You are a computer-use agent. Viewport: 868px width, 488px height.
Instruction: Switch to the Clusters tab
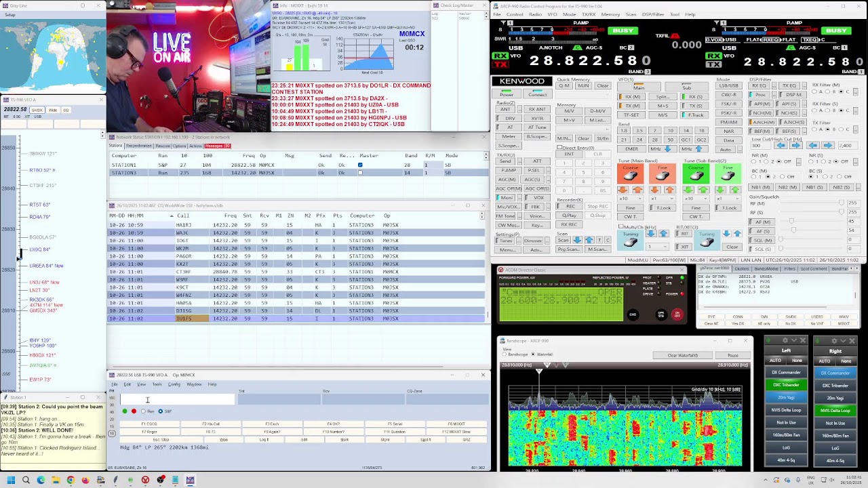point(742,269)
